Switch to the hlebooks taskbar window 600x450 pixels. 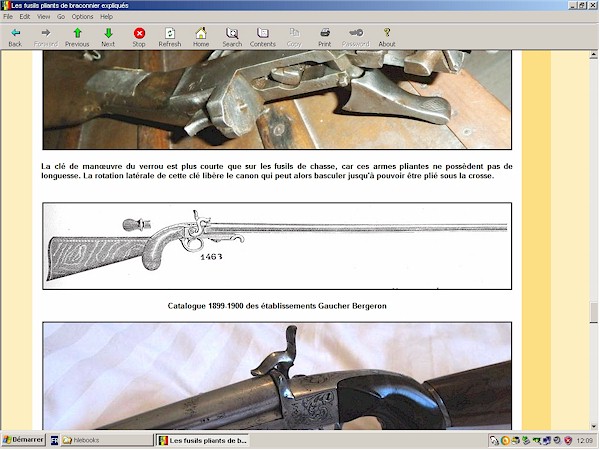click(x=107, y=440)
